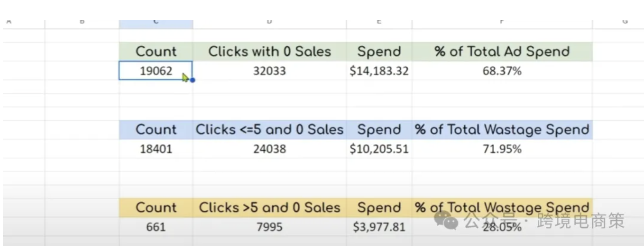Click the $10,205.51 spend cell

(x=379, y=149)
